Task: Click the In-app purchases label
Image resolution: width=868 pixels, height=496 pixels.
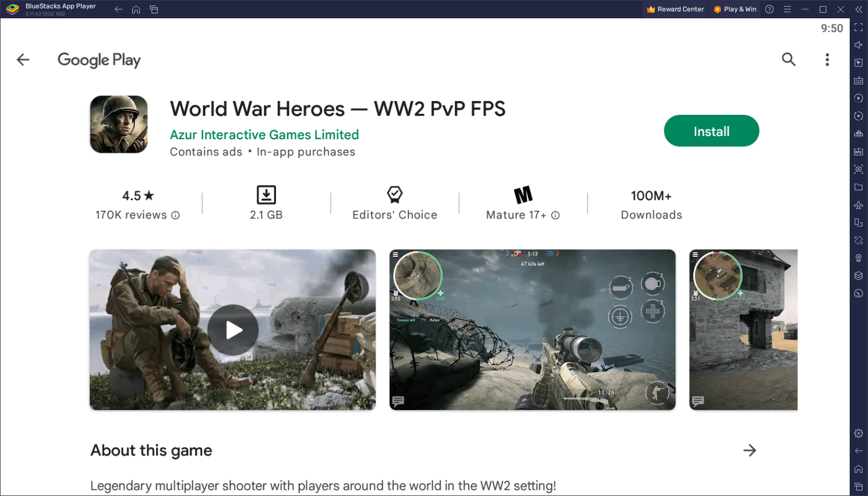Action: coord(306,152)
